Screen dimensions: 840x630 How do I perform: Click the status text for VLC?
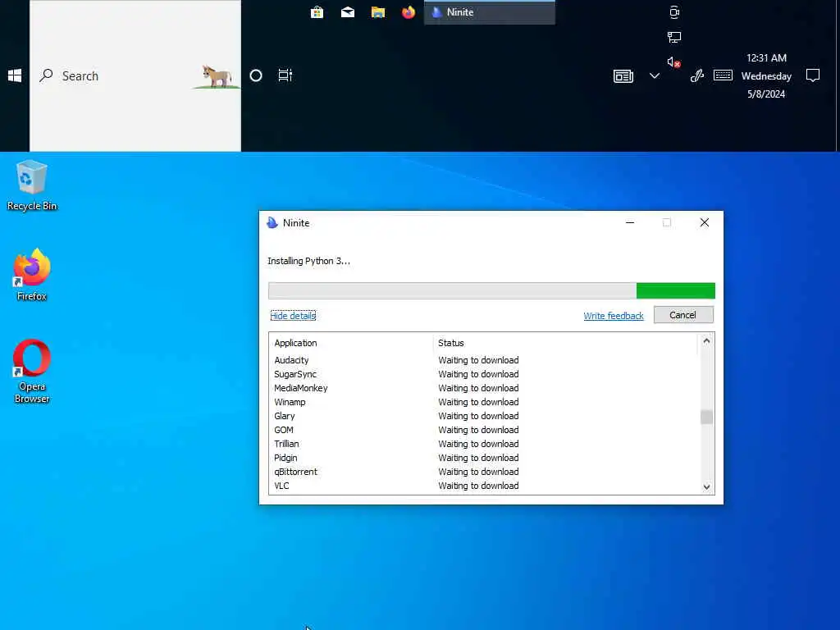[478, 486]
